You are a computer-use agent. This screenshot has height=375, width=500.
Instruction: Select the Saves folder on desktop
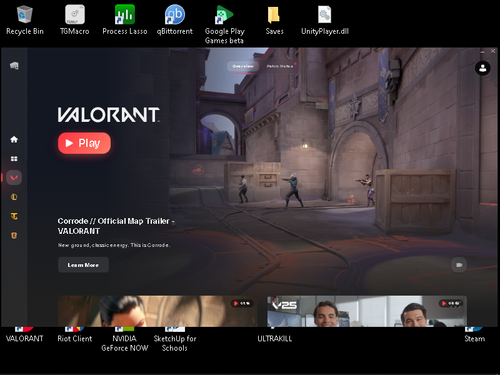pyautogui.click(x=274, y=21)
